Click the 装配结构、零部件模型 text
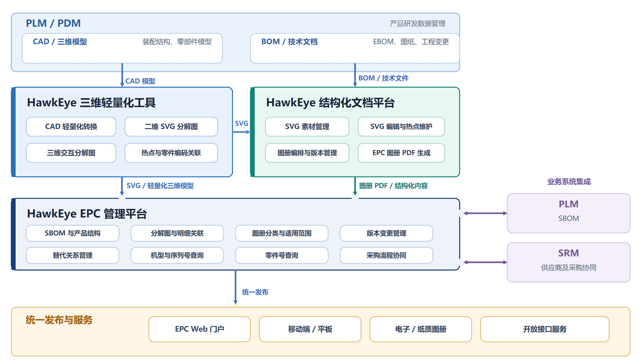Screen dimensions: 644x364 (x=177, y=42)
